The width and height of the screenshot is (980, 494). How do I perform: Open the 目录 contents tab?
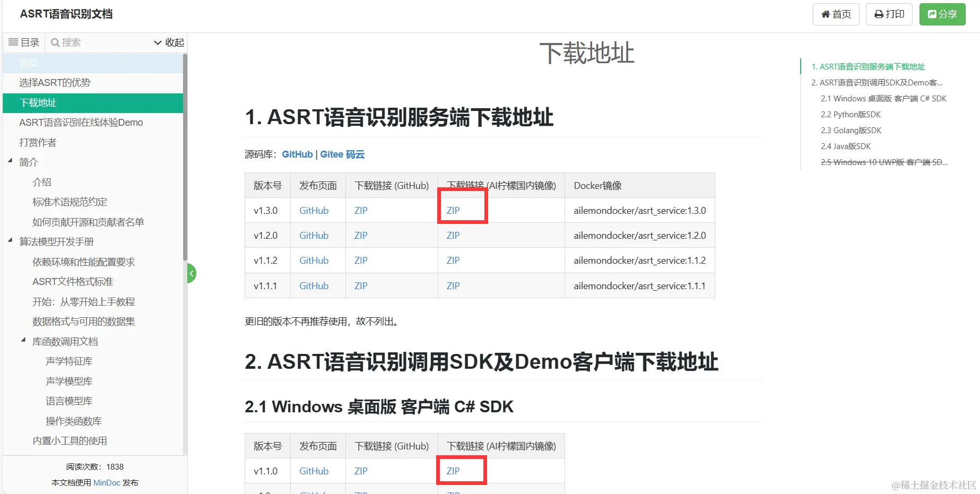click(x=24, y=42)
